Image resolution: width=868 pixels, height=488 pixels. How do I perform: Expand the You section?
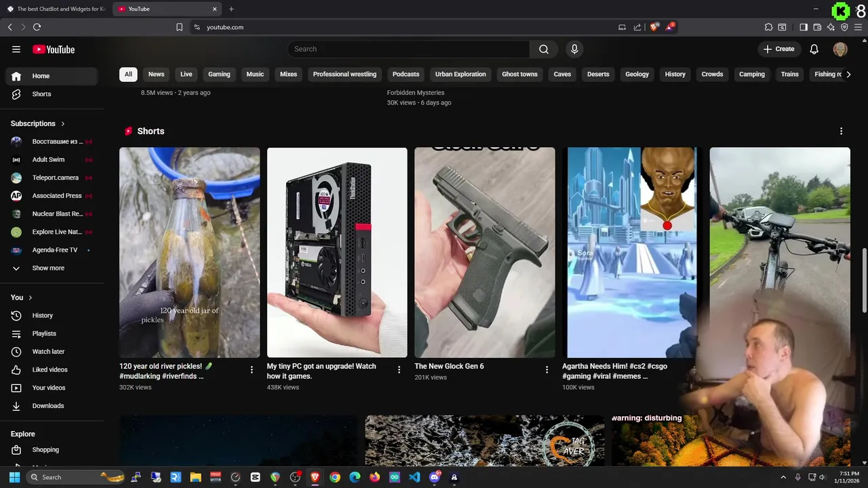pos(22,298)
